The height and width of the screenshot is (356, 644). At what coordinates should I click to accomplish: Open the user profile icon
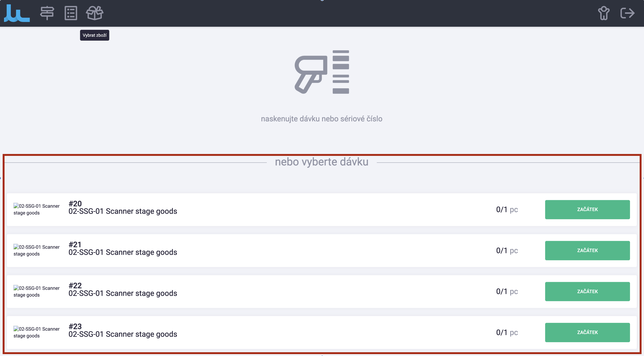pyautogui.click(x=603, y=13)
